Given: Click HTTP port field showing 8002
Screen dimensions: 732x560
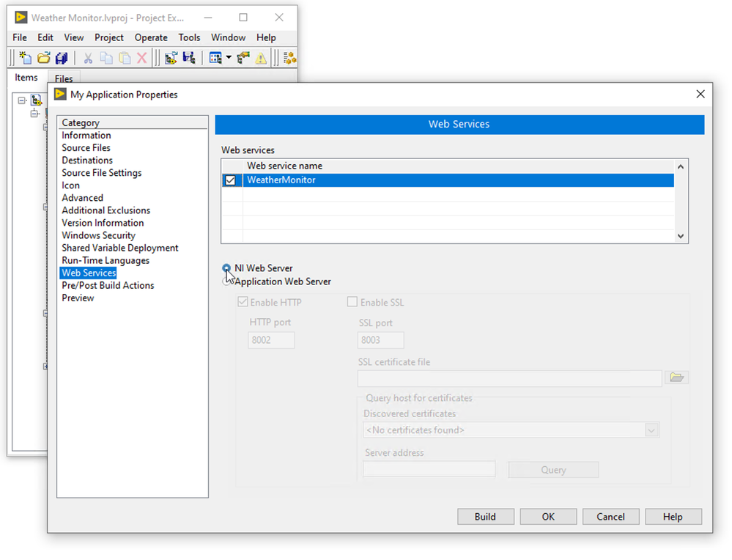Looking at the screenshot, I should (x=271, y=340).
